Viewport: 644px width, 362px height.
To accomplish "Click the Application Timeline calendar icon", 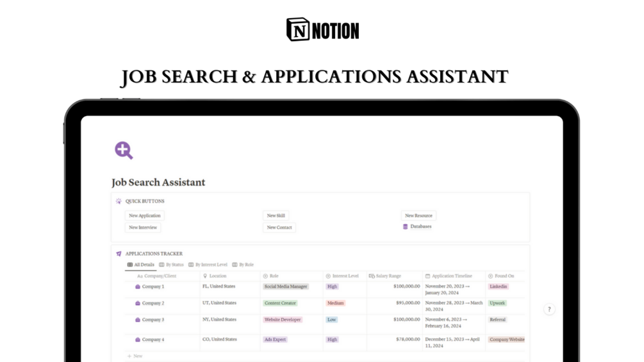I will (427, 276).
